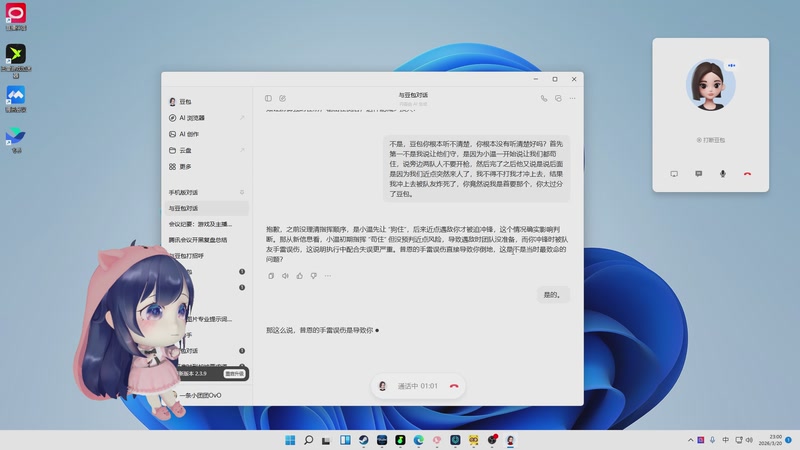The height and width of the screenshot is (450, 800).
Task: Play the AI reply aloud with speaker icon
Action: pyautogui.click(x=285, y=276)
